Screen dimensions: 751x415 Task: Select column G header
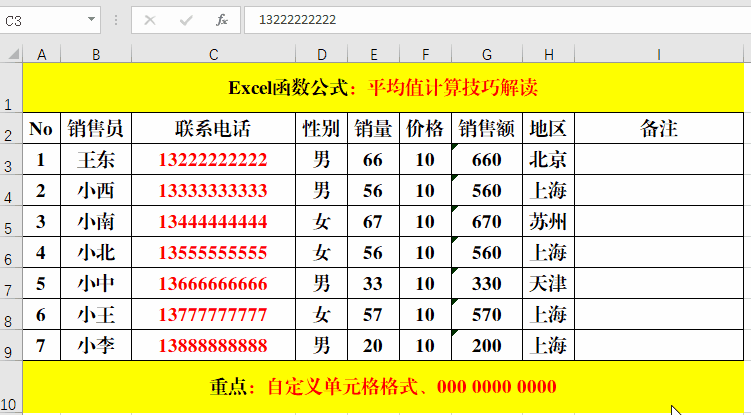pos(487,54)
